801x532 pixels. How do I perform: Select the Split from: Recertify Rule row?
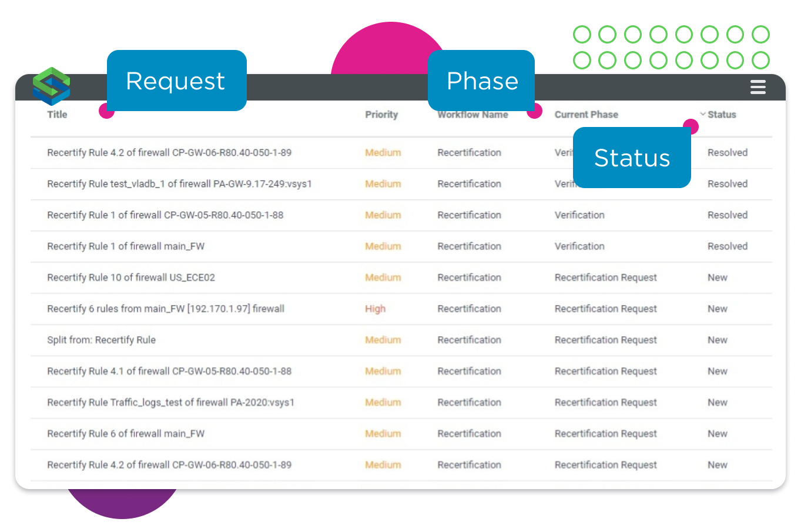click(101, 340)
